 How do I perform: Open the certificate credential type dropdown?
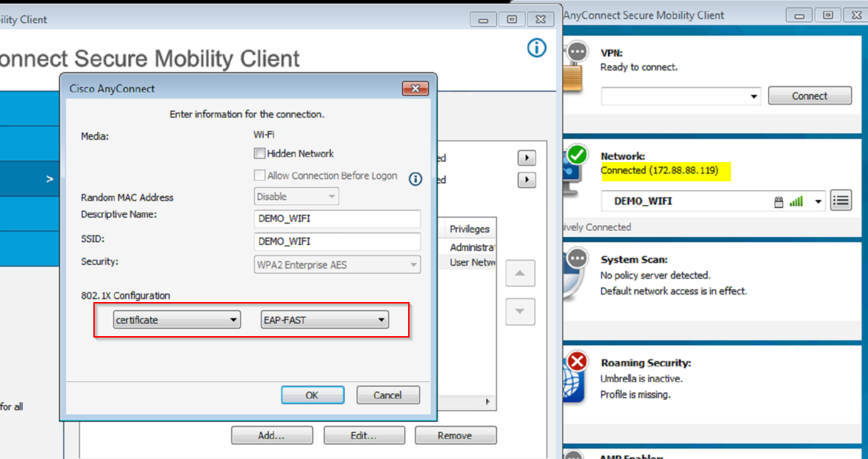pyautogui.click(x=176, y=320)
